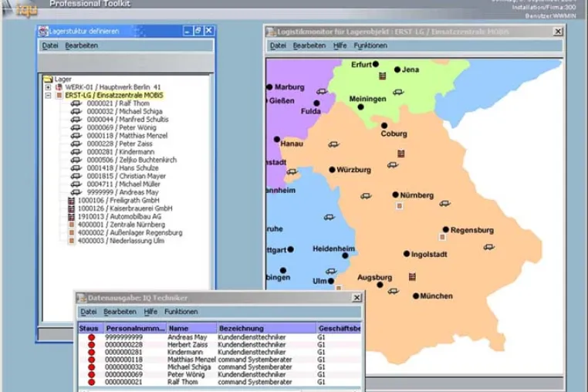Click the warehouse marker below Nürnberg dot
Image resolution: width=588 pixels, height=392 pixels.
point(400,206)
